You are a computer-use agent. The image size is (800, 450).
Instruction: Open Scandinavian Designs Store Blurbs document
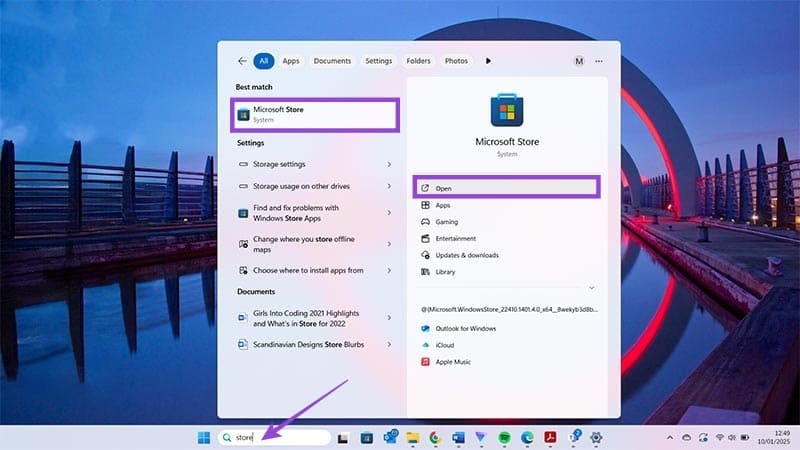[309, 344]
